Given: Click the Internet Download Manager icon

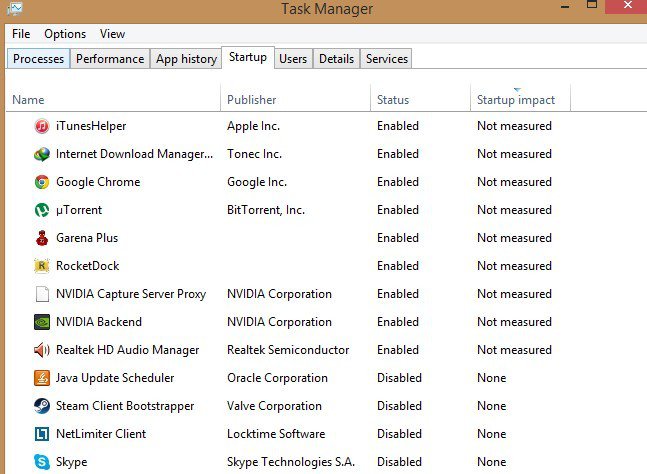Looking at the screenshot, I should 42,154.
